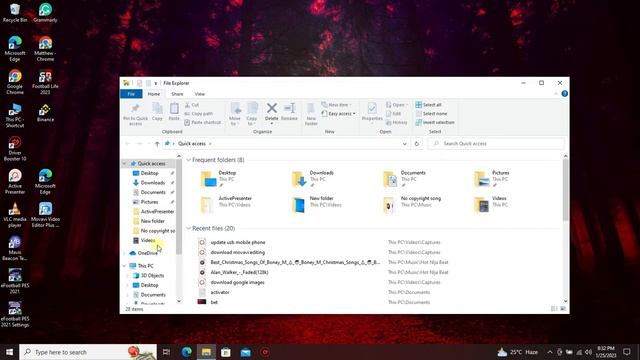Create a New folder from ribbon
This screenshot has width=640, height=360.
coord(311,114)
